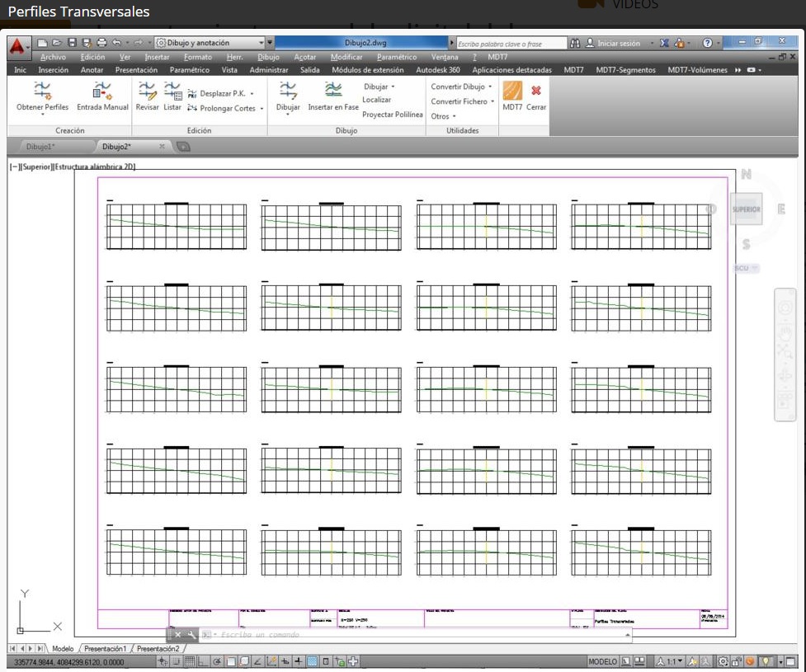Click the red Cerrar icon
The height and width of the screenshot is (672, 806).
(x=536, y=92)
